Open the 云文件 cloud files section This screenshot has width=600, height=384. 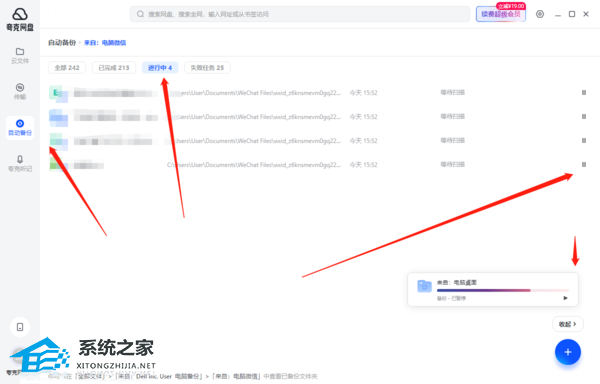point(20,55)
